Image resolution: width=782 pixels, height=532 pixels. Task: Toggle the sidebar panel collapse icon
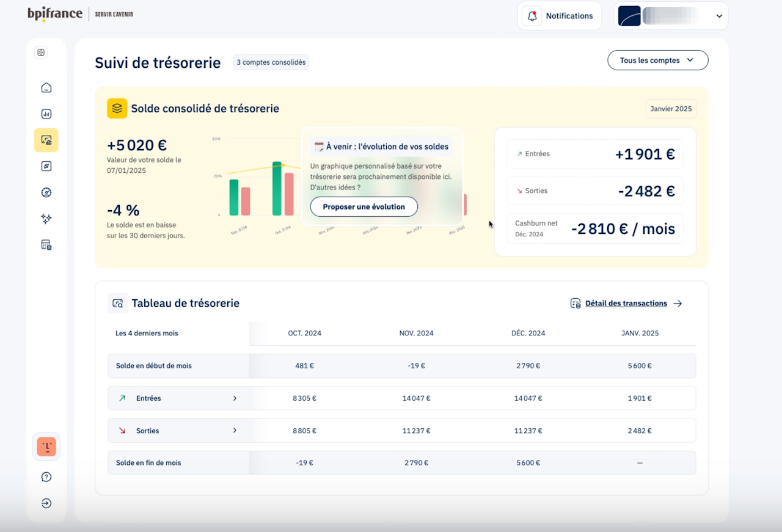(41, 53)
